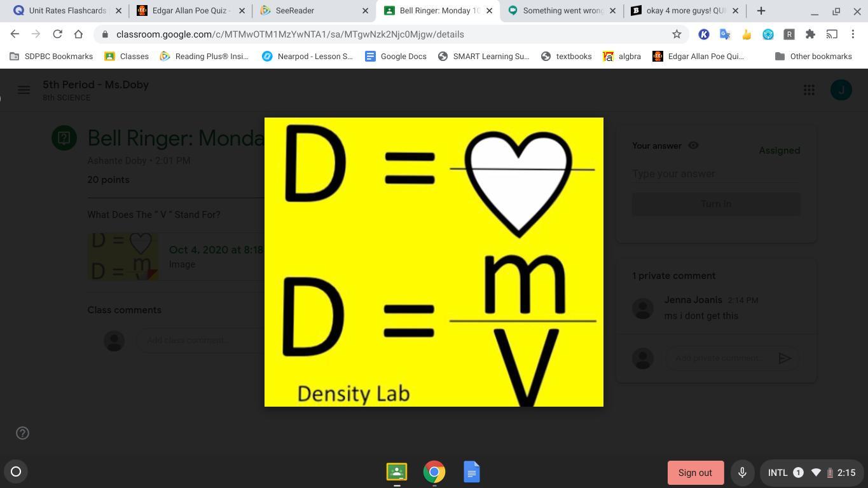Open the algbra bookmark
The height and width of the screenshot is (488, 868).
(x=622, y=57)
